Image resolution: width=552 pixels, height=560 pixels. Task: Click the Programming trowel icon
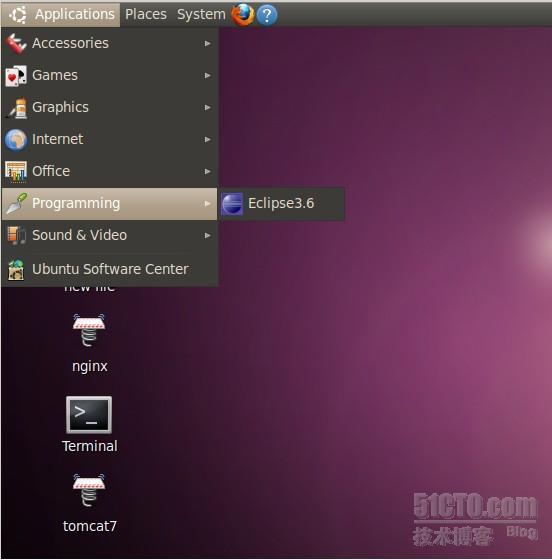click(16, 203)
